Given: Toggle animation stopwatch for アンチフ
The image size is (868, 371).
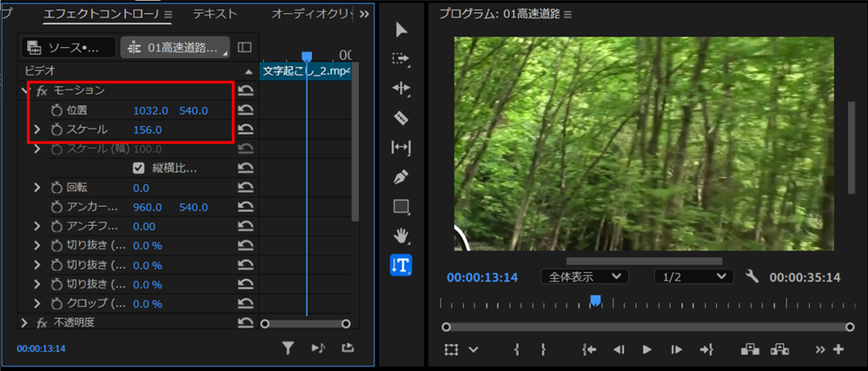Looking at the screenshot, I should (x=56, y=227).
